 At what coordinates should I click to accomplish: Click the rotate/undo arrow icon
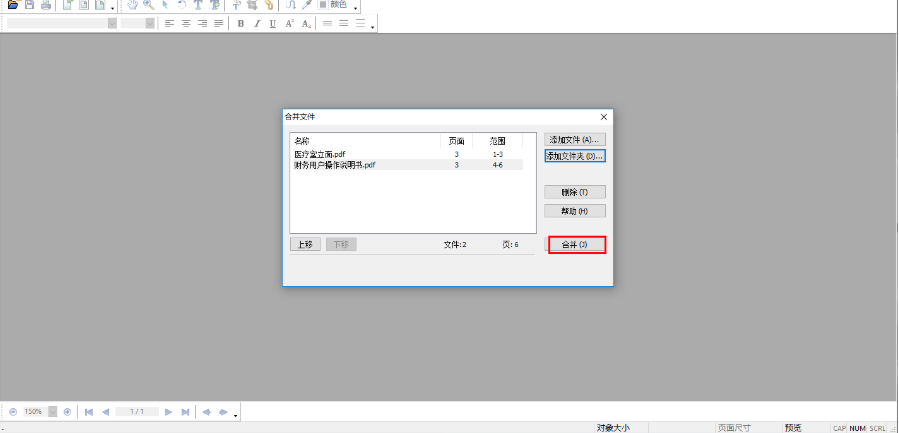182,5
